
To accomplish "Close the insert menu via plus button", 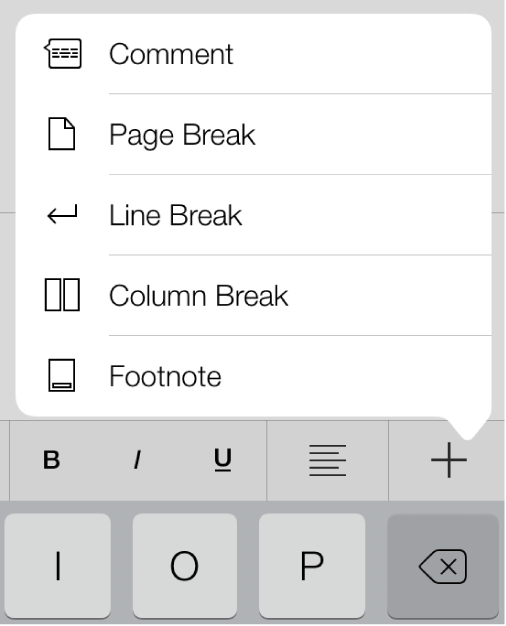I will pos(448,460).
